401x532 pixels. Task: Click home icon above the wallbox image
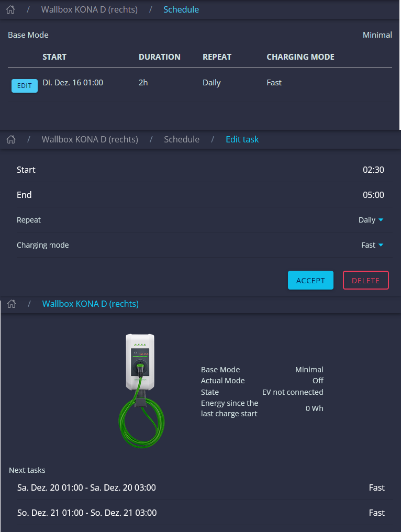(x=11, y=304)
